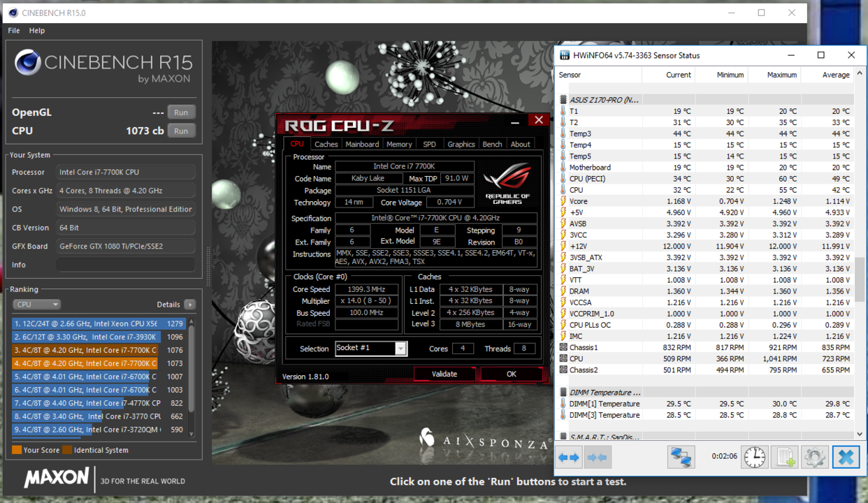Expand ranking Details arrow in Cinebench
This screenshot has width=868, height=503.
tap(189, 305)
